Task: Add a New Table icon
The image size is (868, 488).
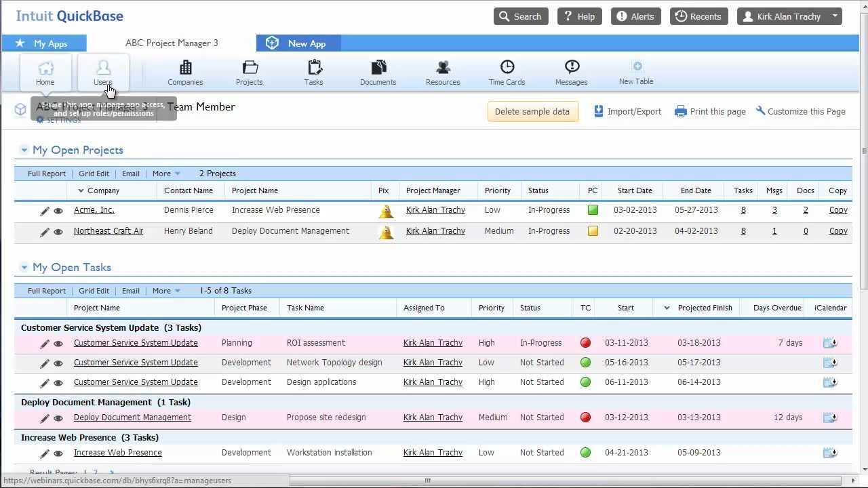Action: 636,73
